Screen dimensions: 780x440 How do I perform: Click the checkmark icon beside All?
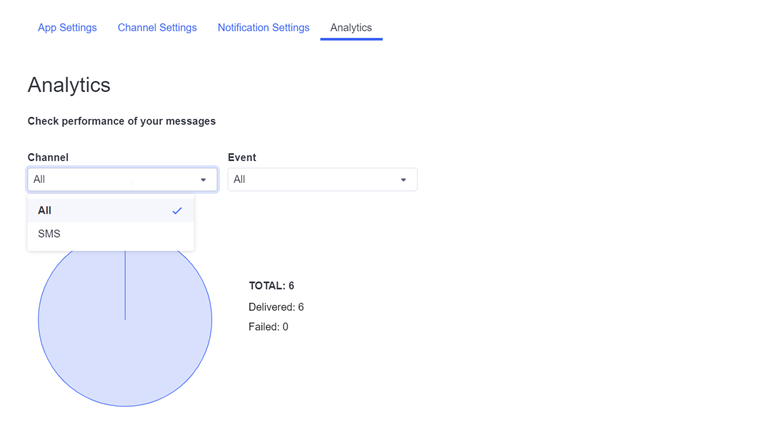(x=177, y=211)
